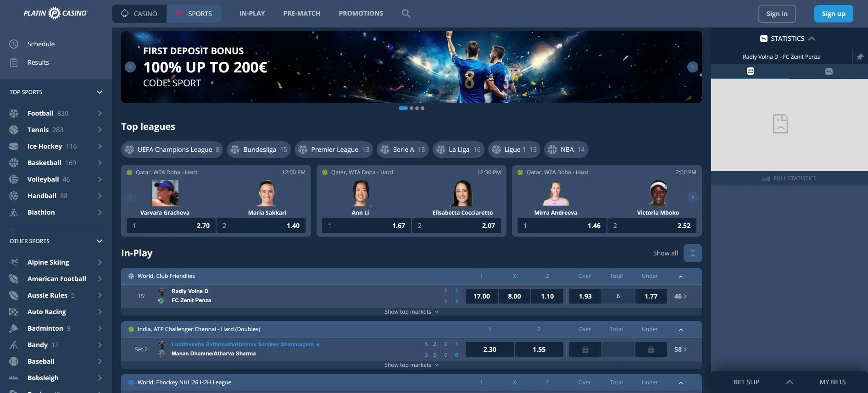Pick odds 17.00 for Radiy Volna D
Viewport: 868px width, 393px height.
[482, 296]
